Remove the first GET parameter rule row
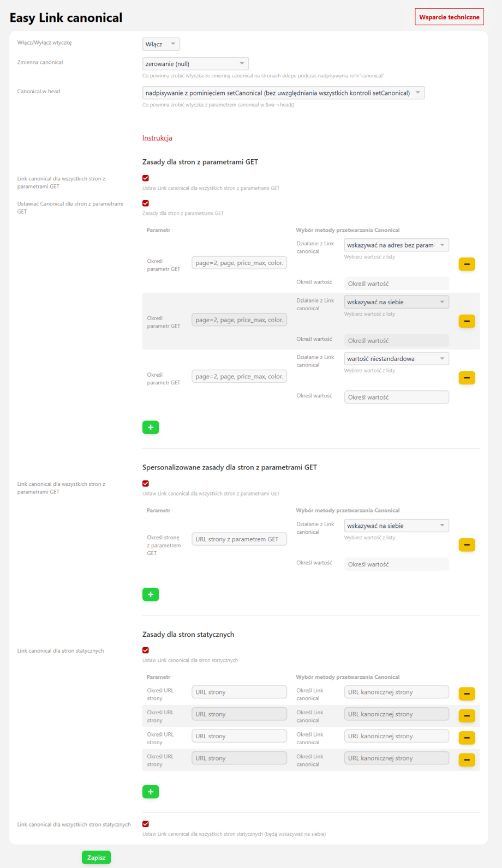 [467, 264]
